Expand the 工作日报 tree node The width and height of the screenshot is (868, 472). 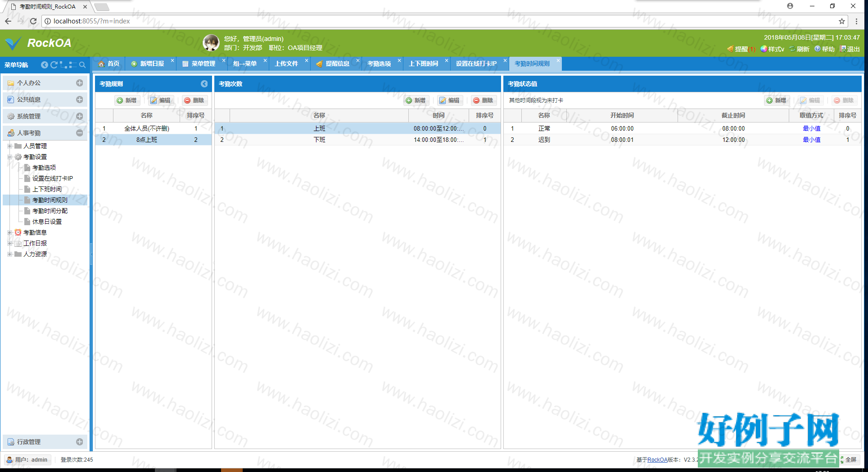pyautogui.click(x=9, y=243)
